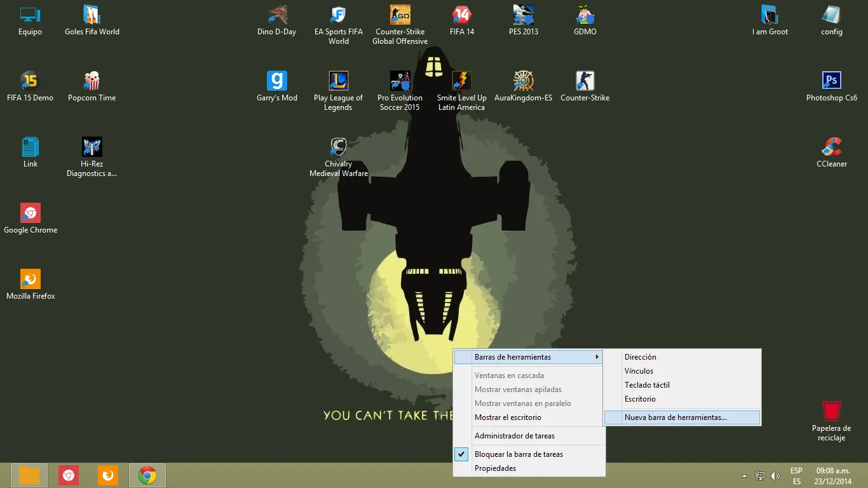Toggle the Teclado táctil toolbar

point(682,385)
